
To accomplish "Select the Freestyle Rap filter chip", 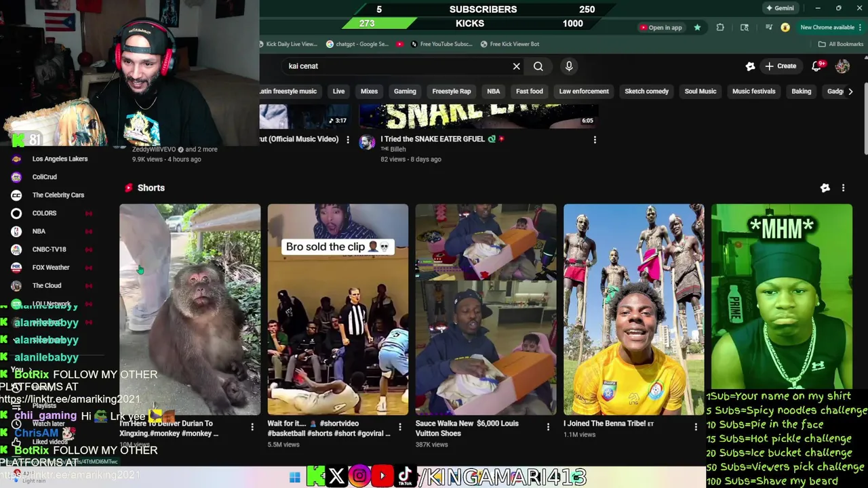I will click(452, 91).
